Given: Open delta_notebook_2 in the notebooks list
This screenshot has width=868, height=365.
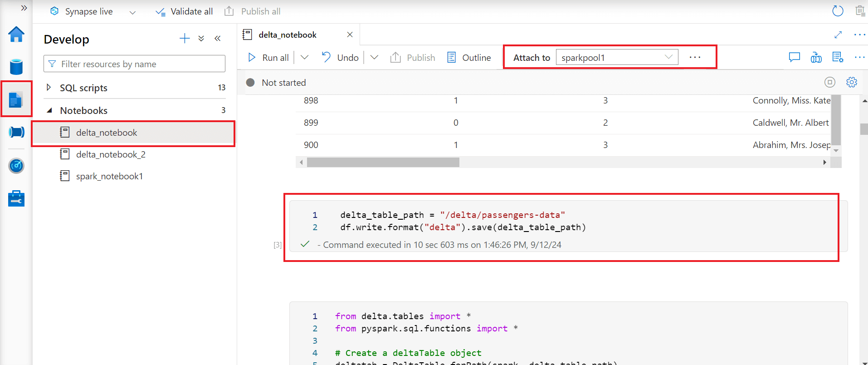Looking at the screenshot, I should pos(111,154).
